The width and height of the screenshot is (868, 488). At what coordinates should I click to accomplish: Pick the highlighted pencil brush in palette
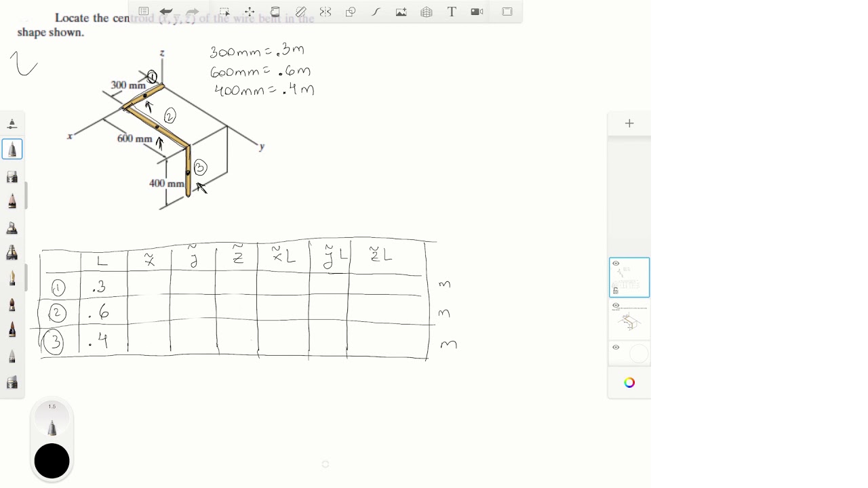(x=12, y=149)
